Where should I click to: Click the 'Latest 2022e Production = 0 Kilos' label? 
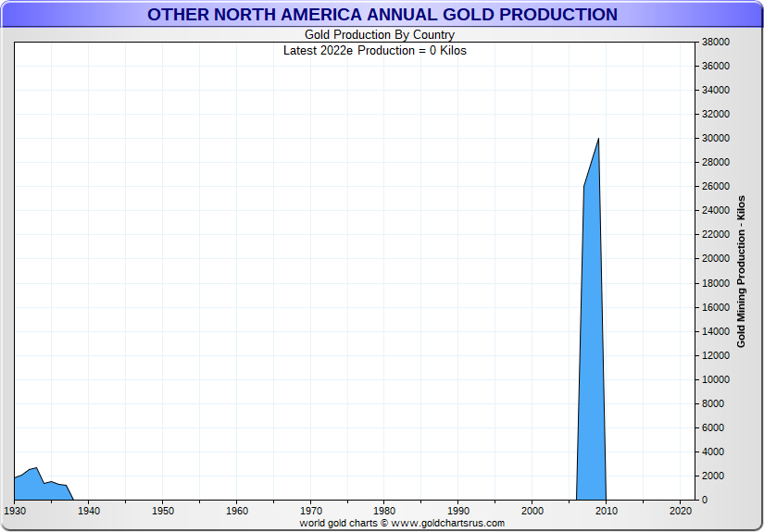point(375,51)
